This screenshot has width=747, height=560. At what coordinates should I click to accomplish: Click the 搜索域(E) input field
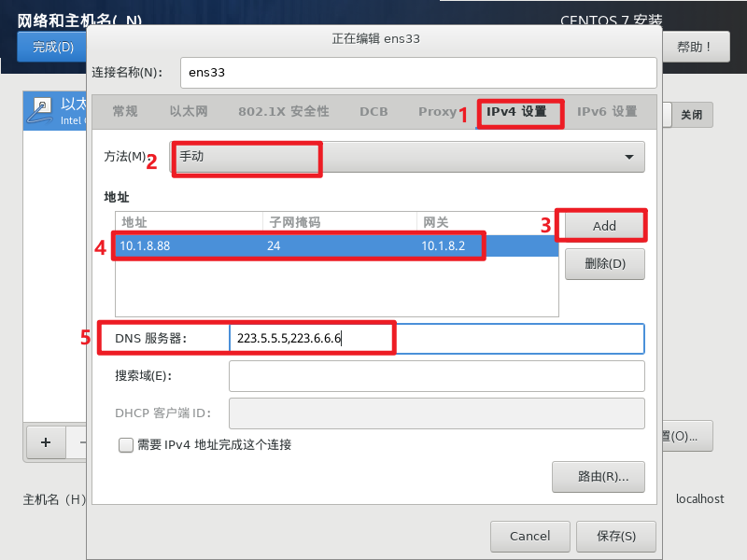[x=436, y=376]
